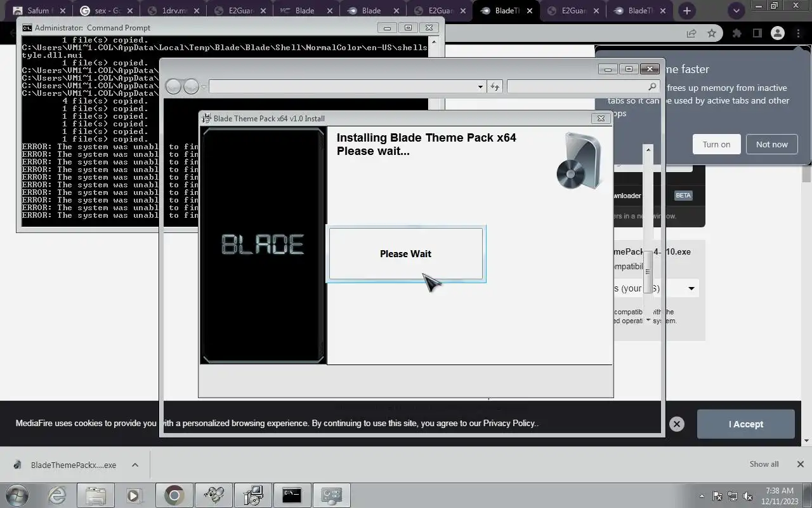The width and height of the screenshot is (812, 508).
Task: Launch Internet Explorer from the taskbar
Action: coord(57,495)
